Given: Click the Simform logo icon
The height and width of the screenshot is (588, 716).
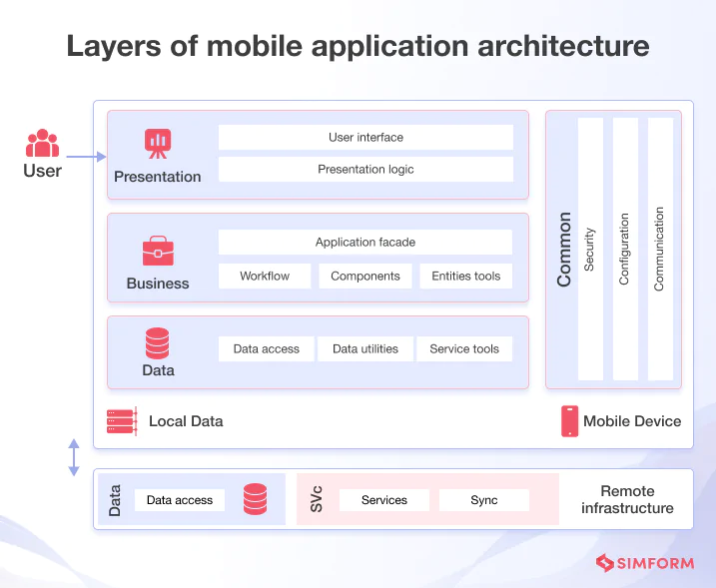Looking at the screenshot, I should pos(603,563).
